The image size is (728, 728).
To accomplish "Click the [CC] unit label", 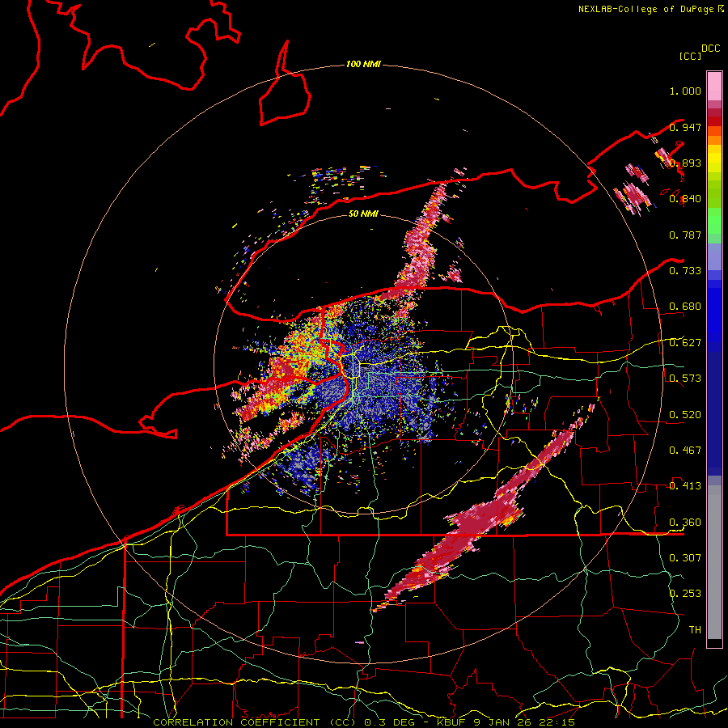I will tap(690, 56).
